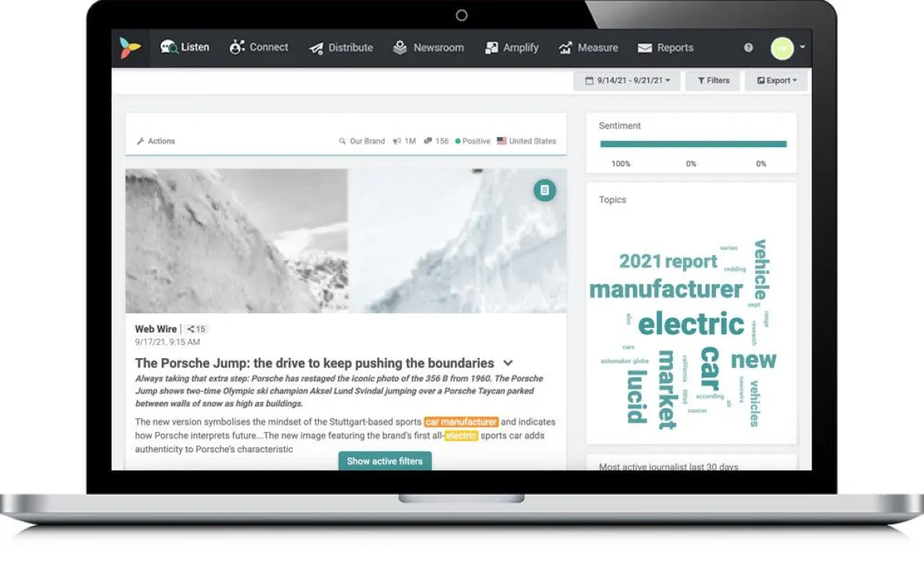This screenshot has width=924, height=566.
Task: Open the Listen menu
Action: click(185, 48)
